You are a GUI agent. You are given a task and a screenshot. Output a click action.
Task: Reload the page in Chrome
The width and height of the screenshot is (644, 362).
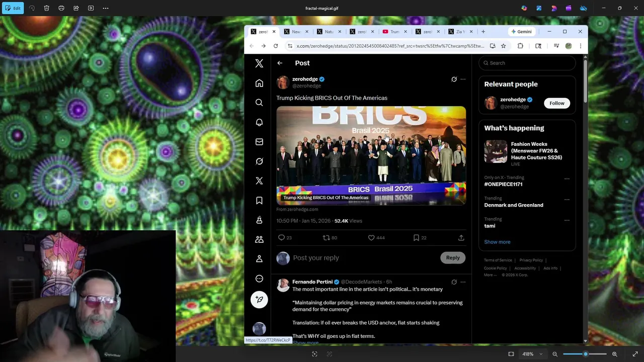276,46
